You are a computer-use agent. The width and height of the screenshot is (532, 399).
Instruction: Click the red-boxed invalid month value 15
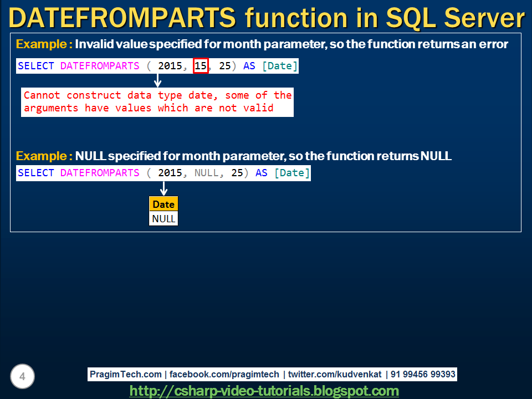[x=201, y=65]
